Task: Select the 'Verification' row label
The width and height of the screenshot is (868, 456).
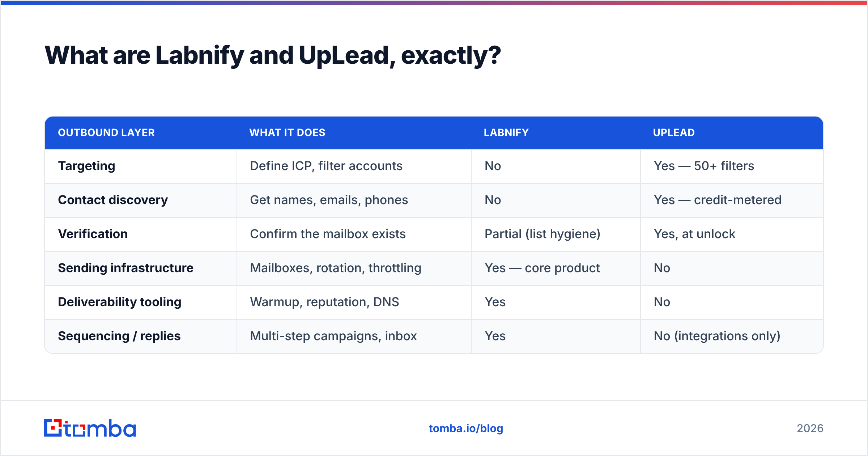Action: [93, 234]
